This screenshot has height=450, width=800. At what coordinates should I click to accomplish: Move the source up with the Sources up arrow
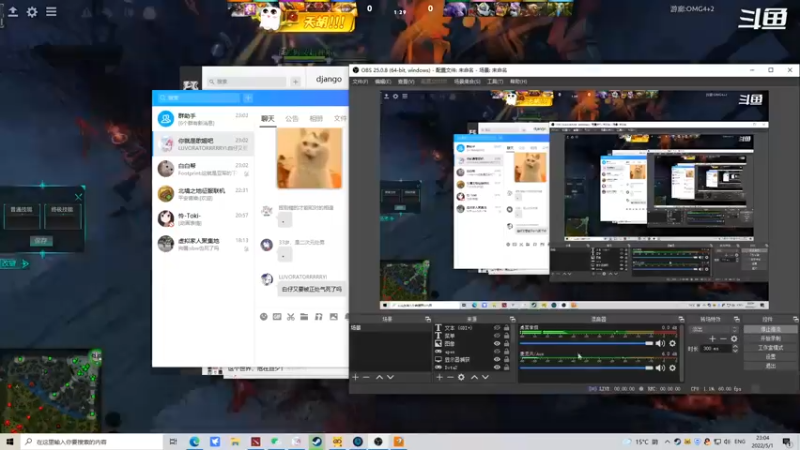click(474, 377)
